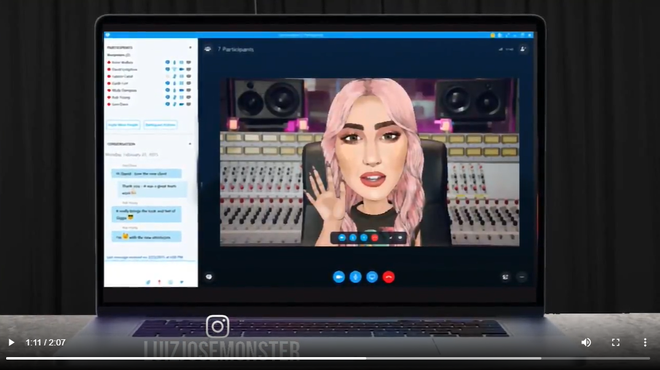
Task: Click the participants icon beside 7 Participants
Action: (x=208, y=49)
